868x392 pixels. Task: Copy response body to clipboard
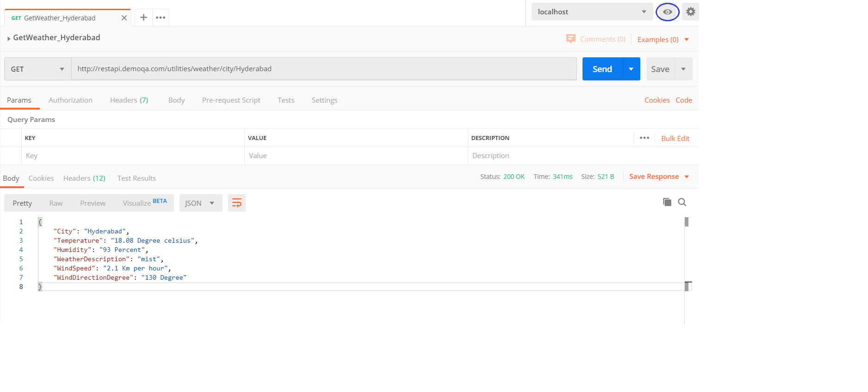pyautogui.click(x=667, y=202)
